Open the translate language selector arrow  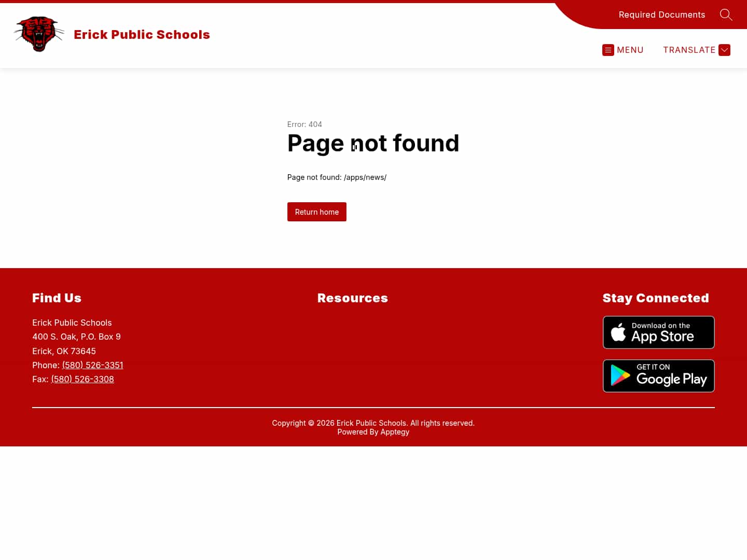point(724,50)
